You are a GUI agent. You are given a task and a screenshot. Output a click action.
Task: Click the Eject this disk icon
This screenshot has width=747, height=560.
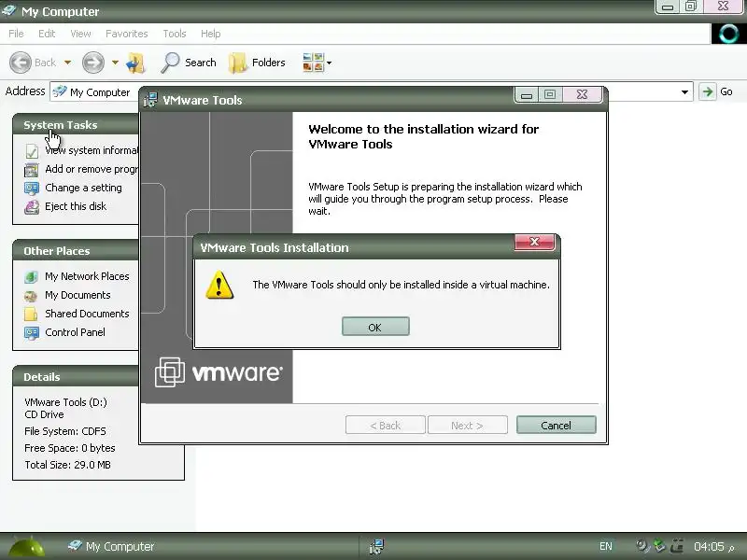pyautogui.click(x=32, y=207)
